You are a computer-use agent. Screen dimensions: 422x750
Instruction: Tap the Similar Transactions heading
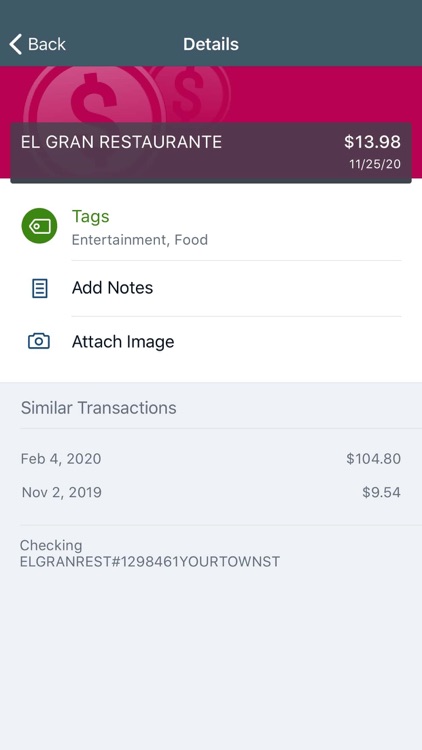(x=99, y=408)
